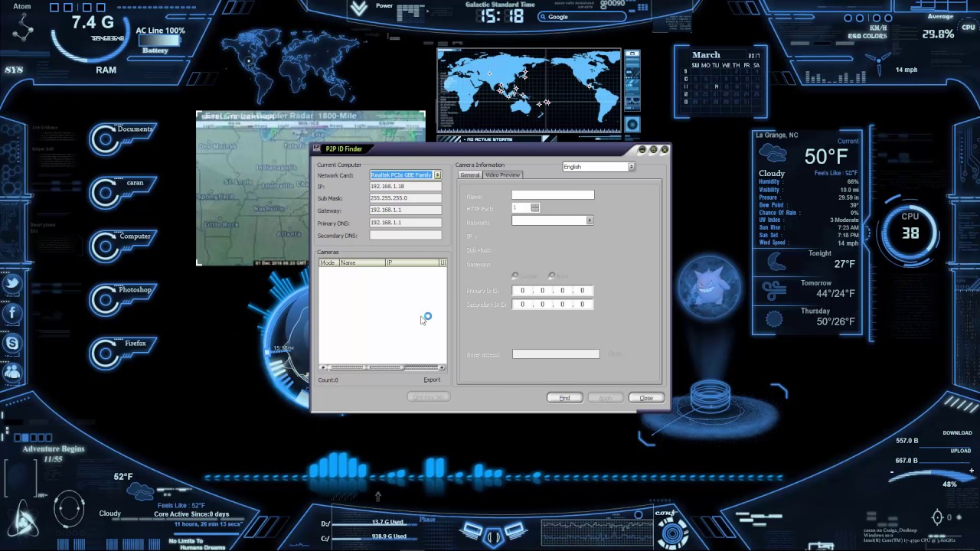Click the Count:0 label
The image size is (980, 551).
328,380
